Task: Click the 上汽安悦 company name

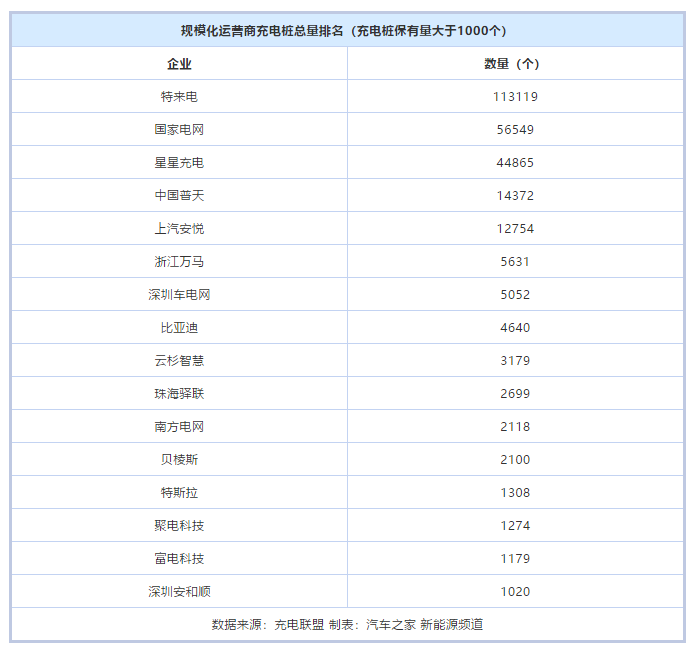Action: [179, 229]
